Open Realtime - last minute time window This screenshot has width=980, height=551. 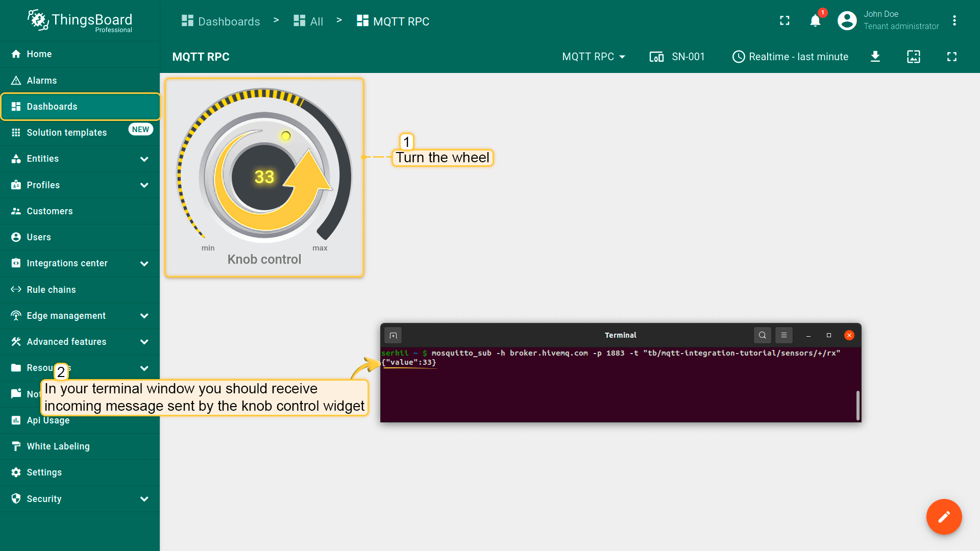pyautogui.click(x=790, y=57)
